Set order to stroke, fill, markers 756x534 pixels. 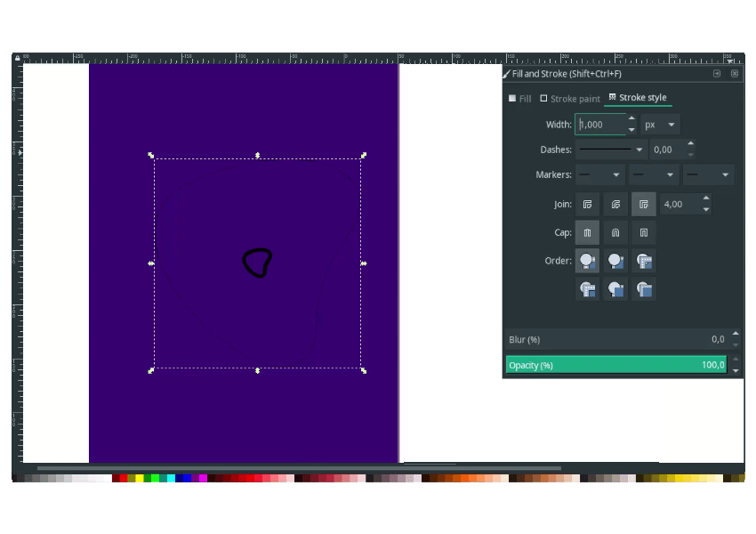click(615, 261)
